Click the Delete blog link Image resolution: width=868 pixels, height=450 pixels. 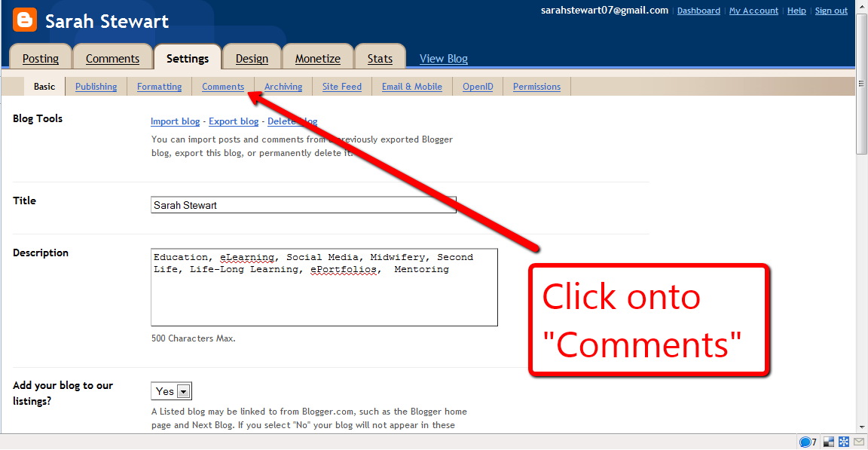click(292, 121)
